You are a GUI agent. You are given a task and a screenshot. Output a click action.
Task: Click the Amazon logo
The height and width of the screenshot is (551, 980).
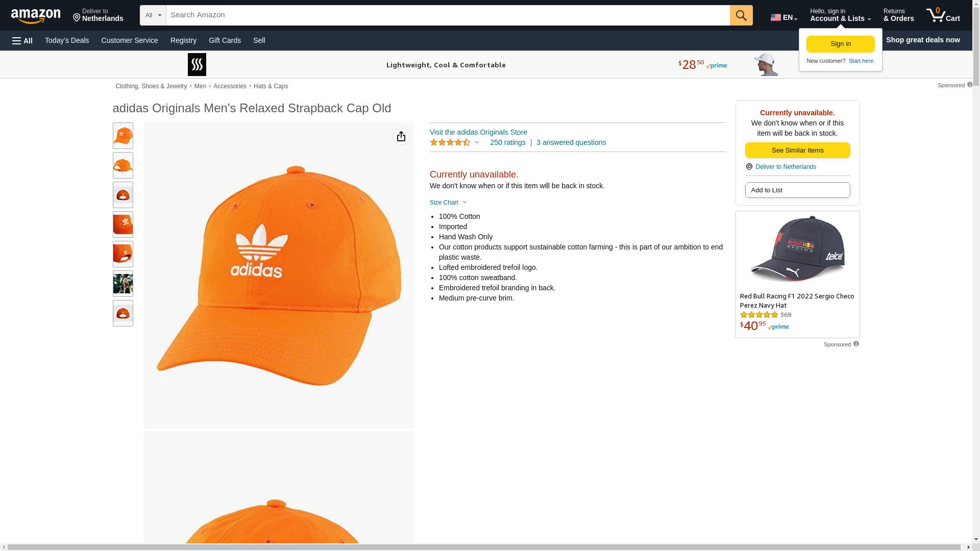36,16
